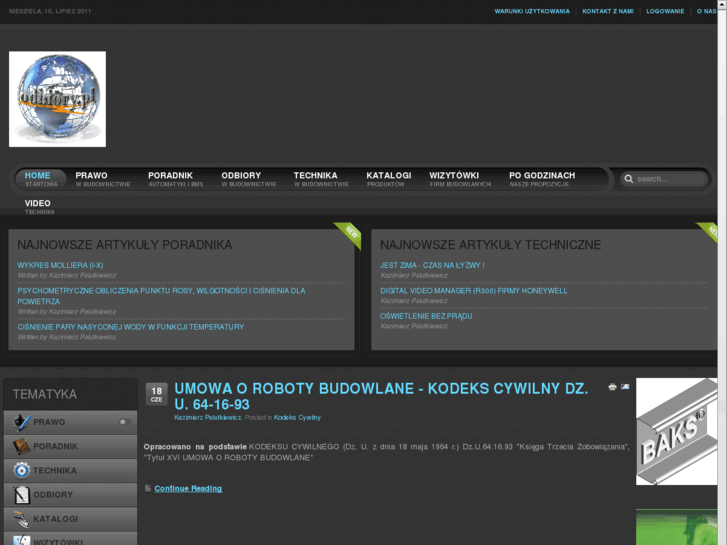Toggle the Prawo sidebar switch
The width and height of the screenshot is (727, 545).
coord(124,422)
